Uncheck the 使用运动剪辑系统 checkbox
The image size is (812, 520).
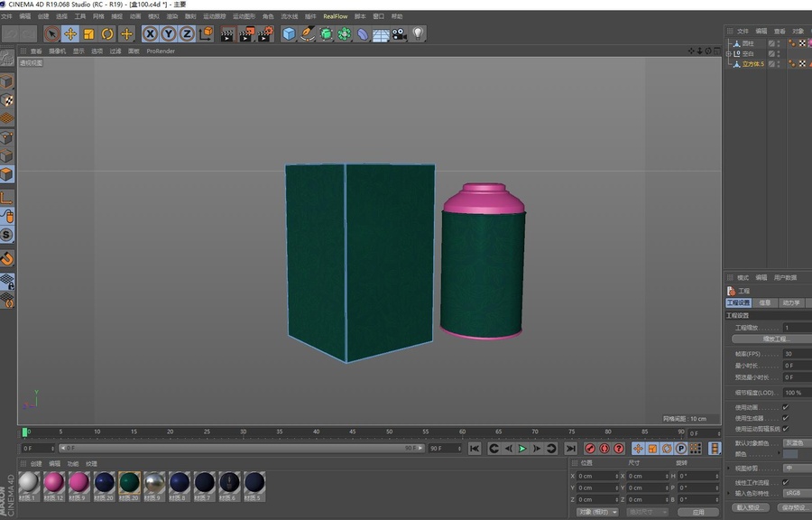tap(786, 429)
